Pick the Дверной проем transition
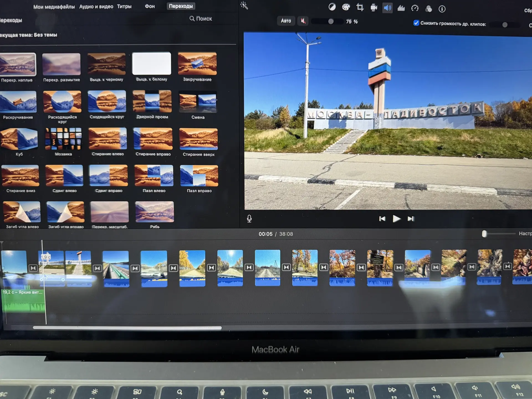532x399 pixels. point(152,101)
